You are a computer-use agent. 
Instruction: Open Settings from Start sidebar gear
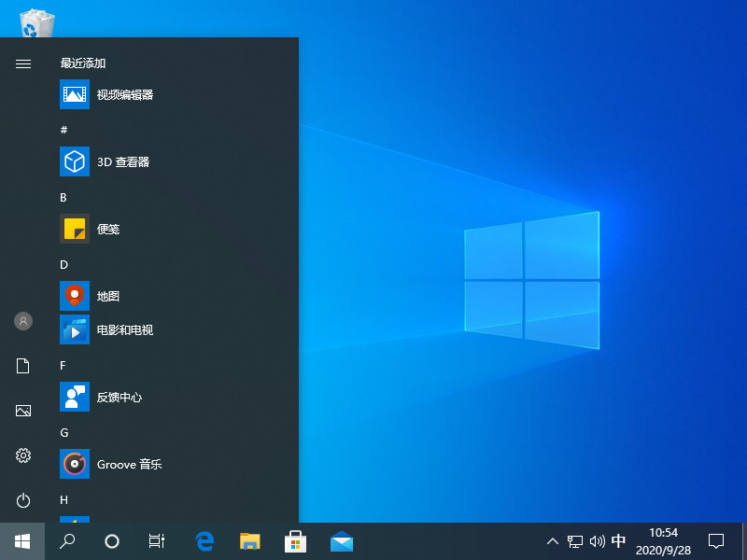click(x=23, y=455)
